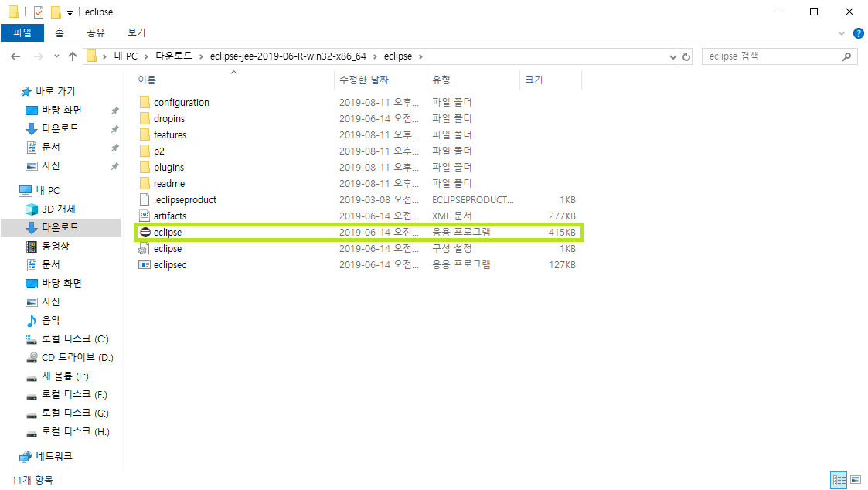Click 다운로드 breadcrumb segment
Screen dimensions: 868x490
pyautogui.click(x=173, y=56)
